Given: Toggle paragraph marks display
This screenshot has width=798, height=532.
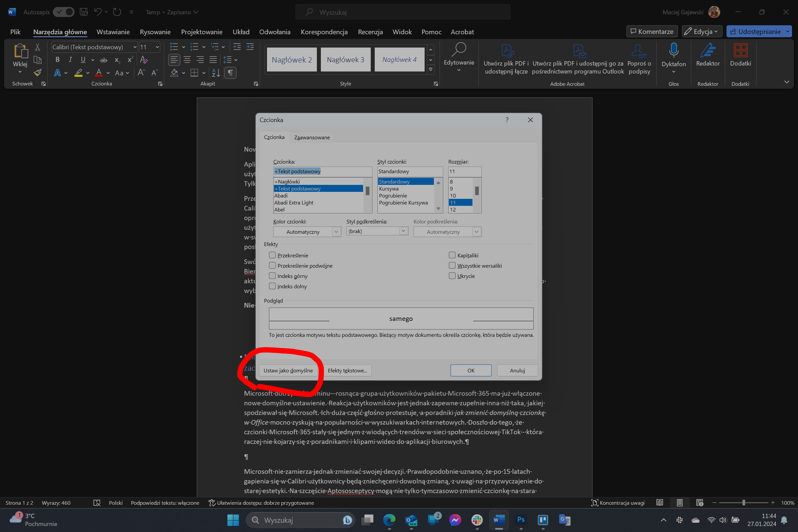Looking at the screenshot, I should click(230, 72).
